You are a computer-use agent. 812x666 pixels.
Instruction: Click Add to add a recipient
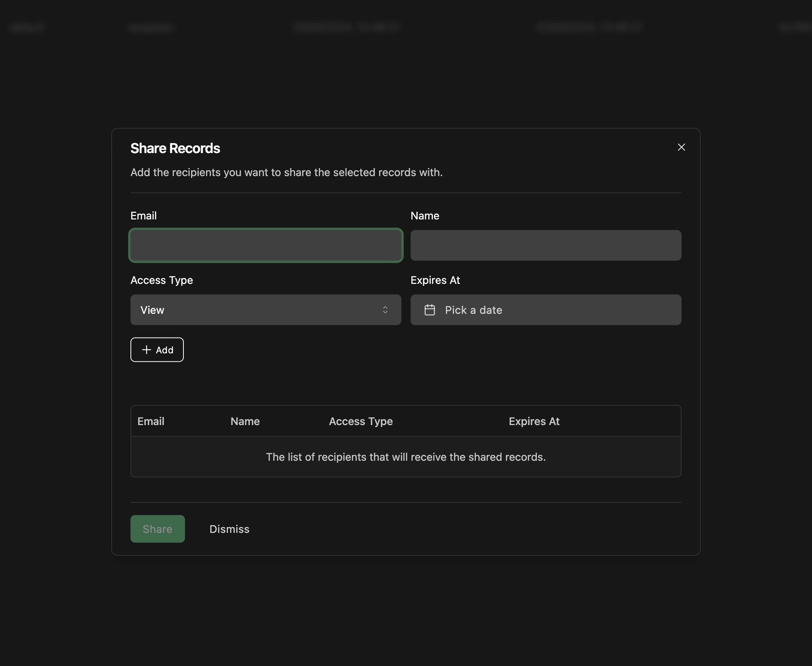tap(157, 349)
